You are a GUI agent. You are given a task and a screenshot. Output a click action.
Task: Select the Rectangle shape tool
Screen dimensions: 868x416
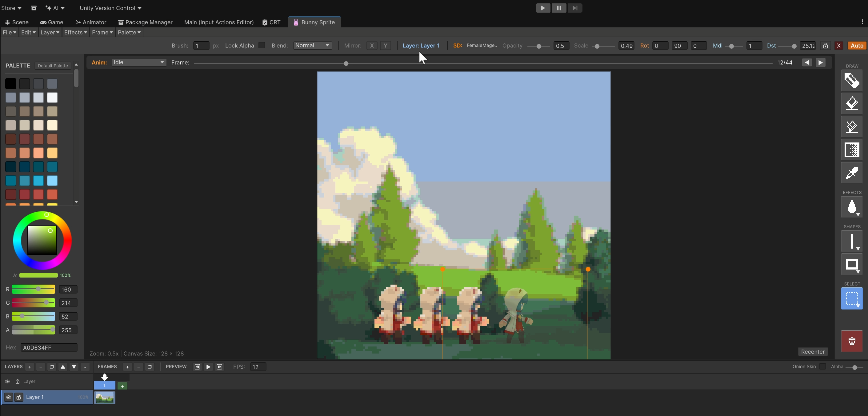click(x=852, y=264)
